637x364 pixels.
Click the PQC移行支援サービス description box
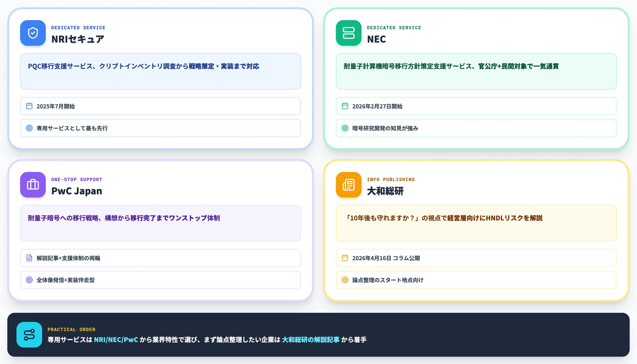click(161, 71)
